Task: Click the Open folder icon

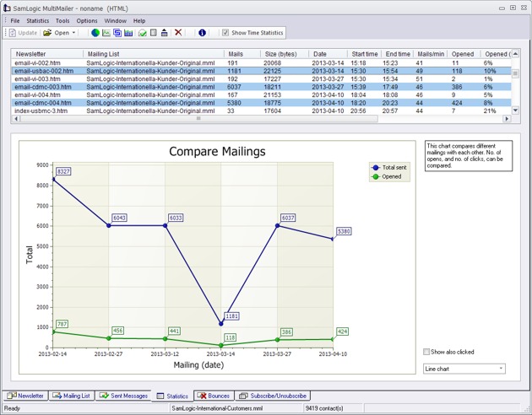Action: [x=47, y=33]
